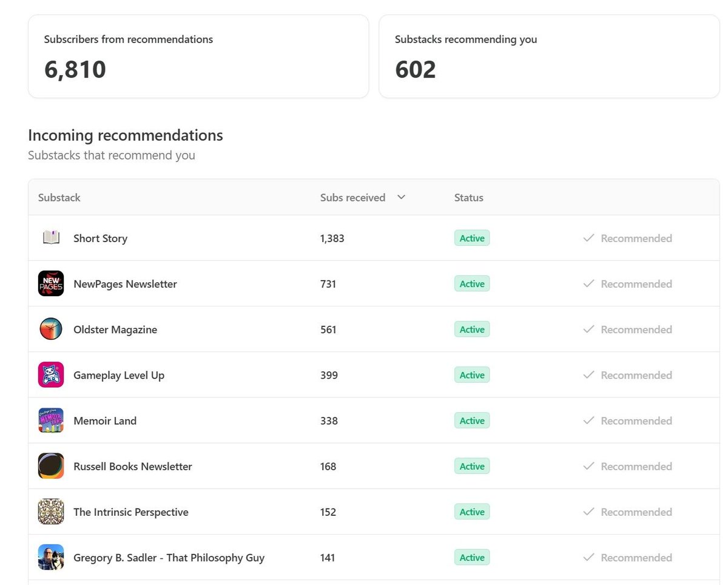Open Gregory B. Sadler profile photo
Image resolution: width=728 pixels, height=585 pixels.
tap(51, 557)
